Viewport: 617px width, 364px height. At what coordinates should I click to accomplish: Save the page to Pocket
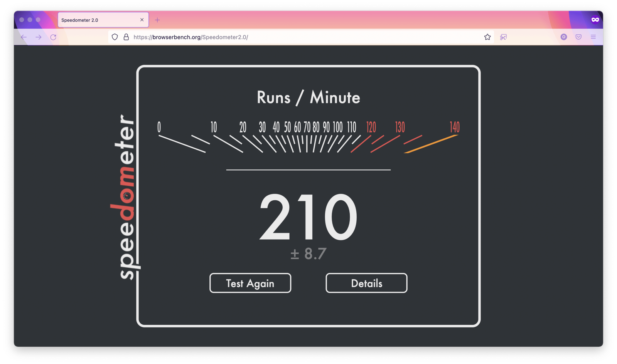[578, 37]
